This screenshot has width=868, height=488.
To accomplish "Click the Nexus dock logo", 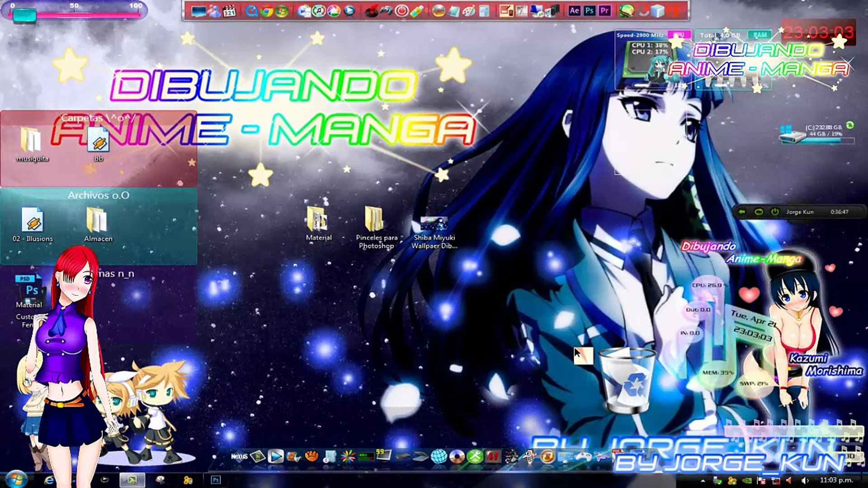I will click(239, 456).
